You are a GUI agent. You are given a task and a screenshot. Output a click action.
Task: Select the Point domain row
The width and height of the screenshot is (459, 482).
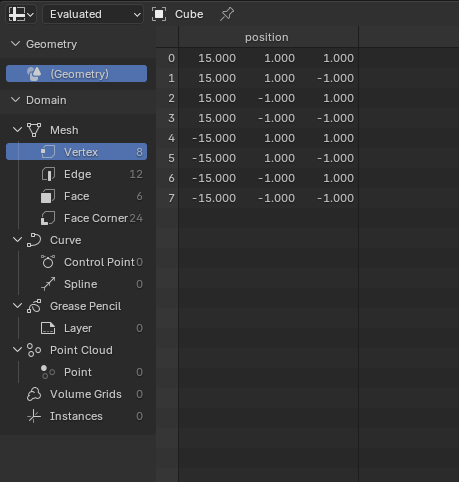pos(76,372)
